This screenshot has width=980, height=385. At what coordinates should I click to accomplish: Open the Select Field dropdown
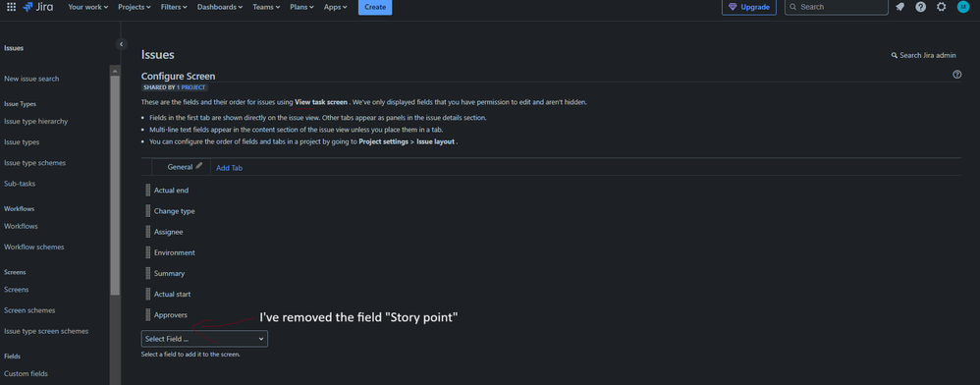(204, 339)
